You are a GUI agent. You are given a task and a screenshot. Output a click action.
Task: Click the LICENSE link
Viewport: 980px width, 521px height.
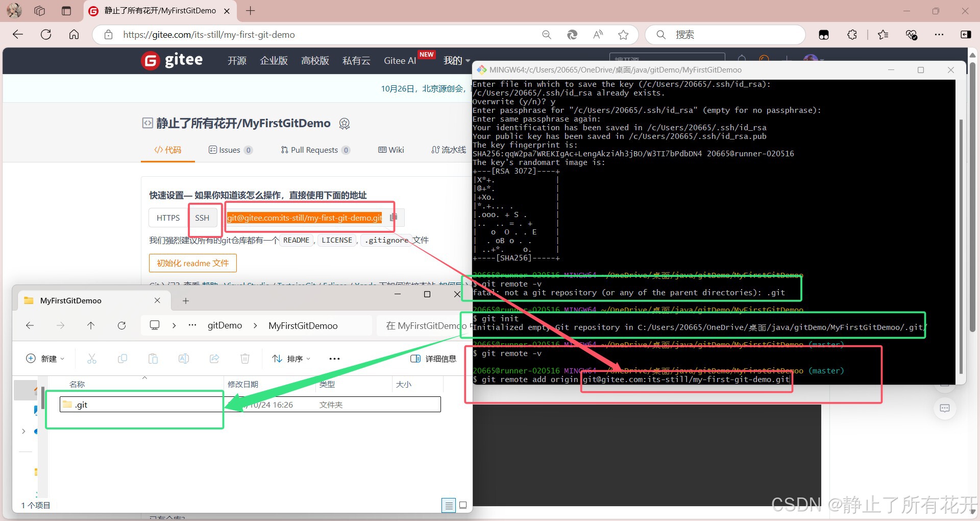tap(337, 240)
